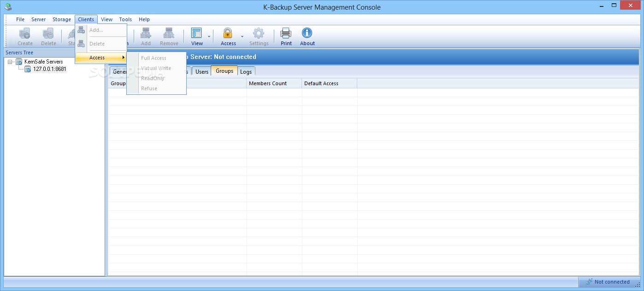Sort by Members Count column header

(x=274, y=83)
